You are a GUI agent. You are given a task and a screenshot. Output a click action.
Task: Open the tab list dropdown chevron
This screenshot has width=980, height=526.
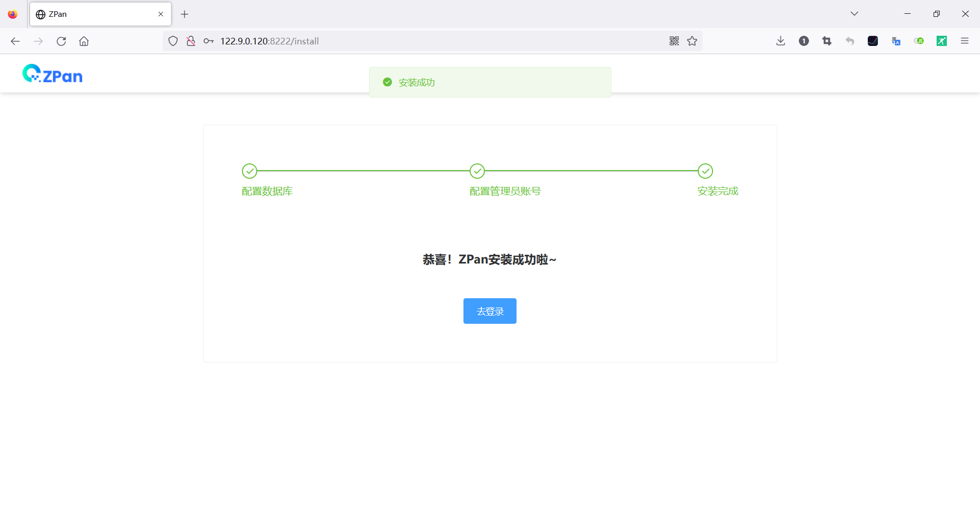(854, 14)
